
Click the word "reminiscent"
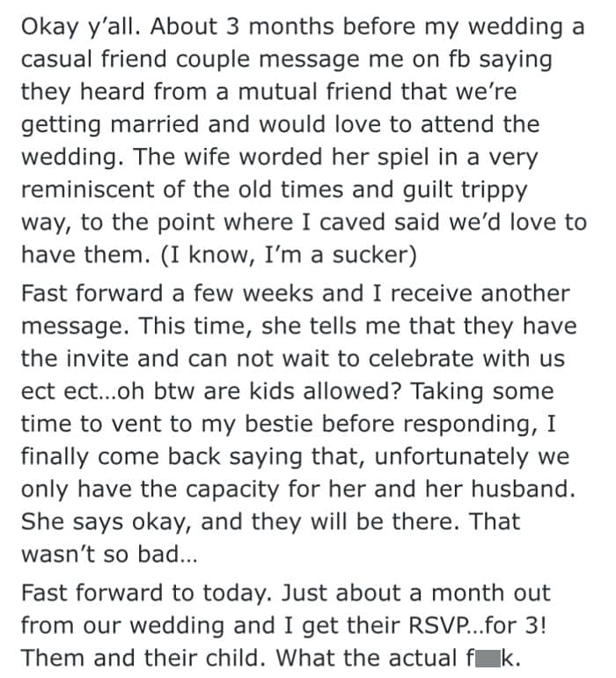pyautogui.click(x=88, y=190)
